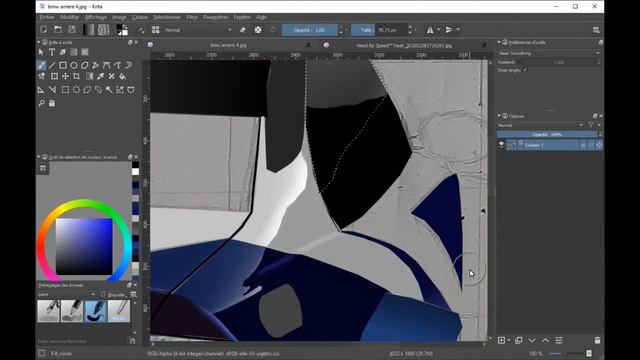Toggle alpha lock on the Calque 1 layer
Viewport: 640px width, 360px height.
click(599, 145)
